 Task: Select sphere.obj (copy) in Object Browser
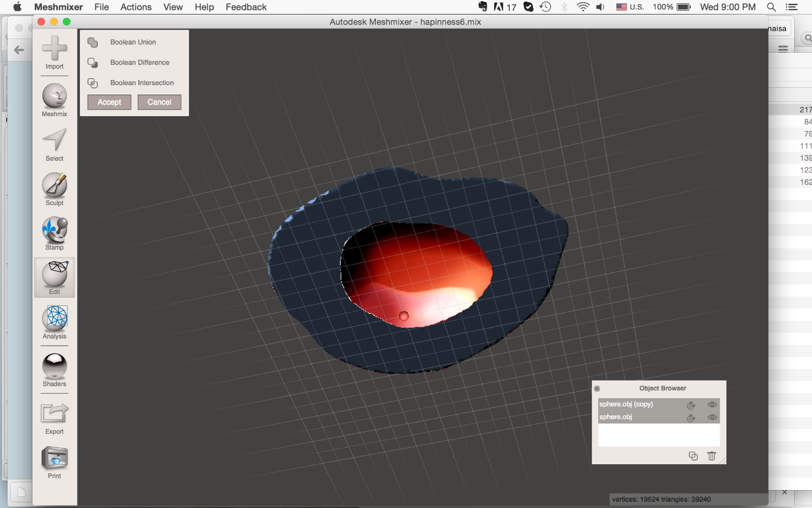(658, 405)
